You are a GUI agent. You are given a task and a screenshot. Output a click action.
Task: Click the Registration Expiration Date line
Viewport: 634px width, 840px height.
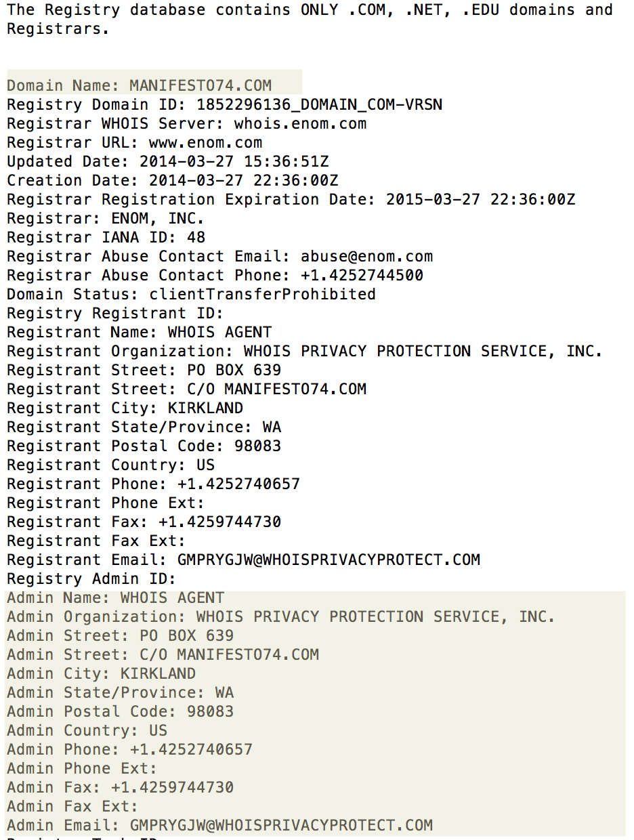click(291, 200)
